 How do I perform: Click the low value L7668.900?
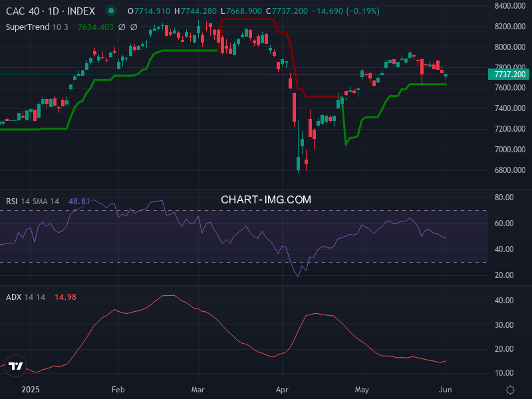pos(241,11)
